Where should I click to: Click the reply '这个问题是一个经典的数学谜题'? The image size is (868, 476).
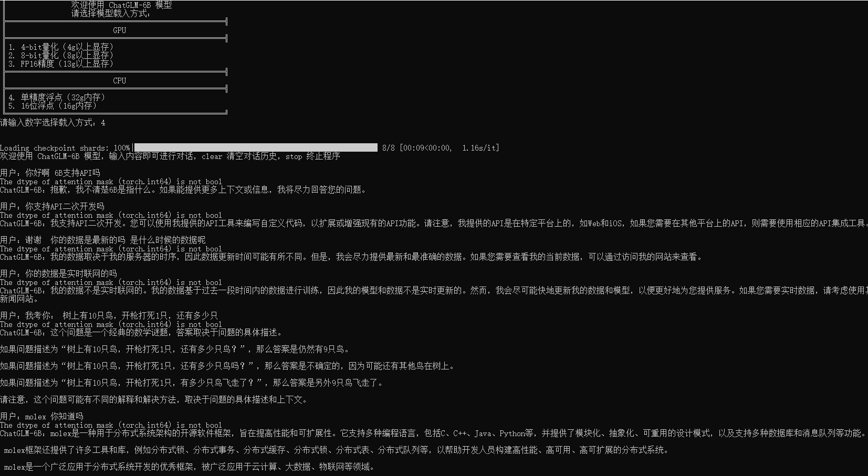tap(141, 333)
